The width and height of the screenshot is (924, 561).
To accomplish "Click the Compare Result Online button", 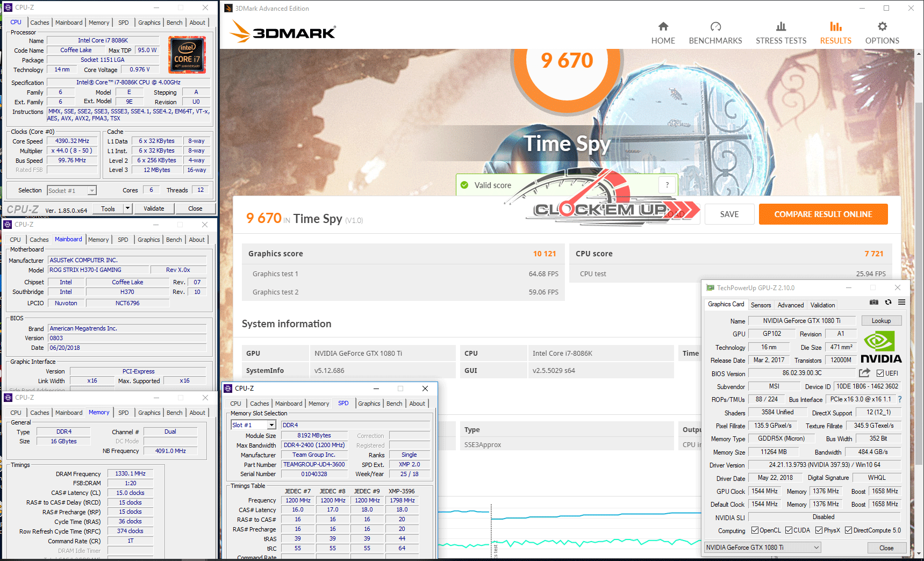I will pos(822,214).
